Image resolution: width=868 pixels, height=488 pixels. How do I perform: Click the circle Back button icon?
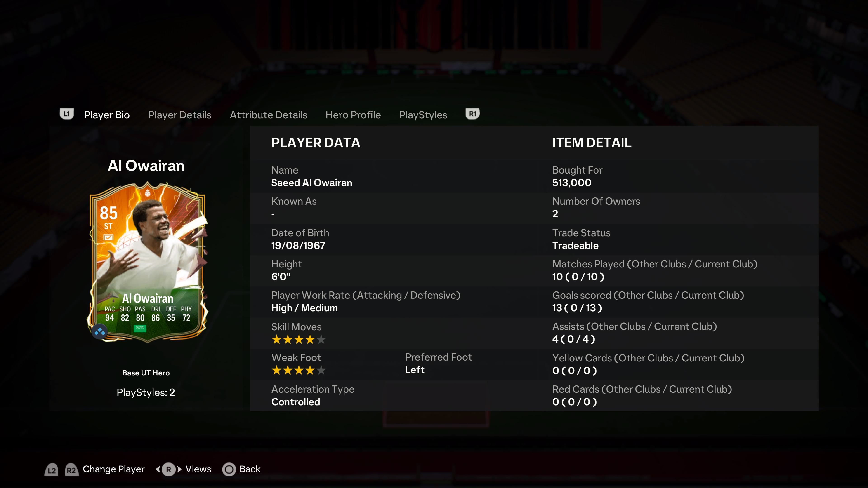[x=229, y=469]
